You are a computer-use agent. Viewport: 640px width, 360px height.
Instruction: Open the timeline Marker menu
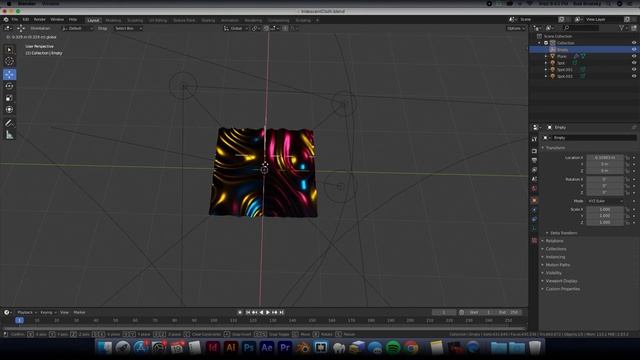pos(79,312)
